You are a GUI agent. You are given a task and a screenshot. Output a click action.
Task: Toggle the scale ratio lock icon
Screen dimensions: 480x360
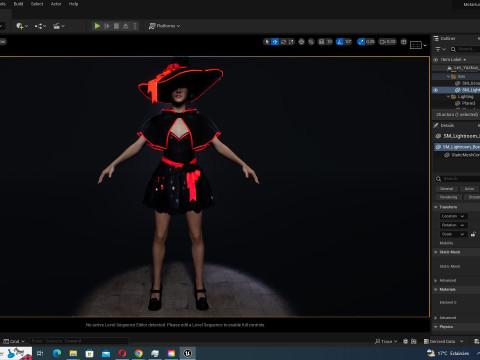click(x=473, y=234)
